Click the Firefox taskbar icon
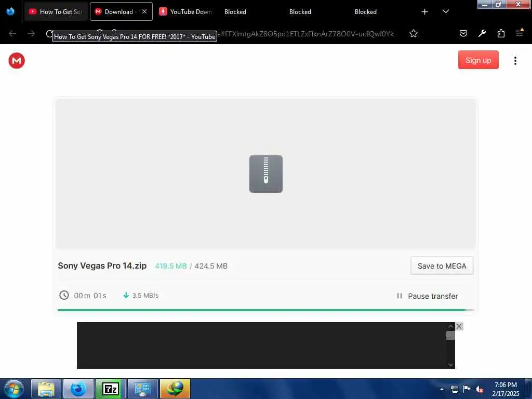The height and width of the screenshot is (399, 532). pos(78,389)
